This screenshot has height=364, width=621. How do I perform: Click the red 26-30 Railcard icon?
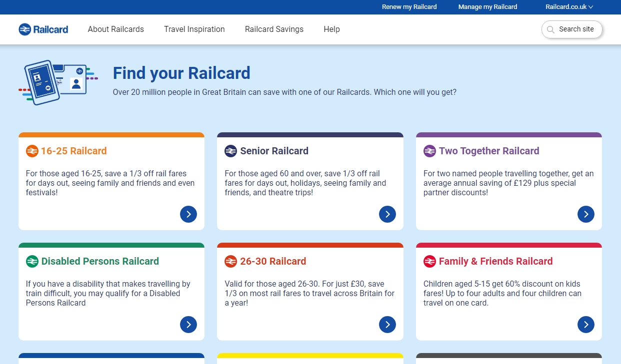(230, 261)
